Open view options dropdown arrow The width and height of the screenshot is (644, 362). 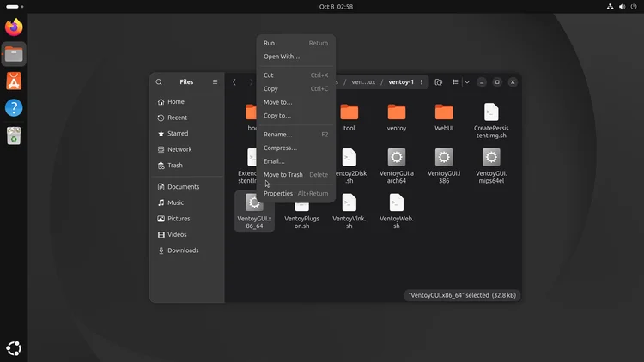467,82
